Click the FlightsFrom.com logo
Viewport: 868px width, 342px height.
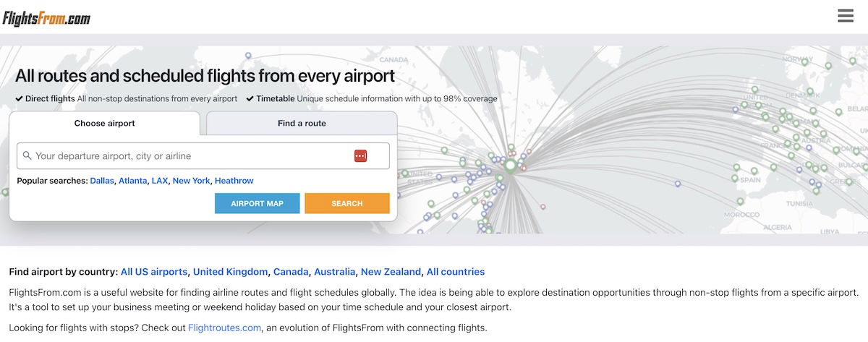click(x=46, y=19)
